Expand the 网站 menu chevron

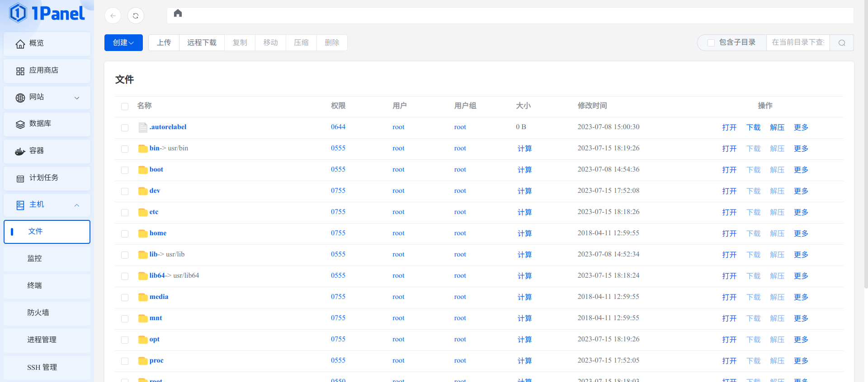[77, 98]
